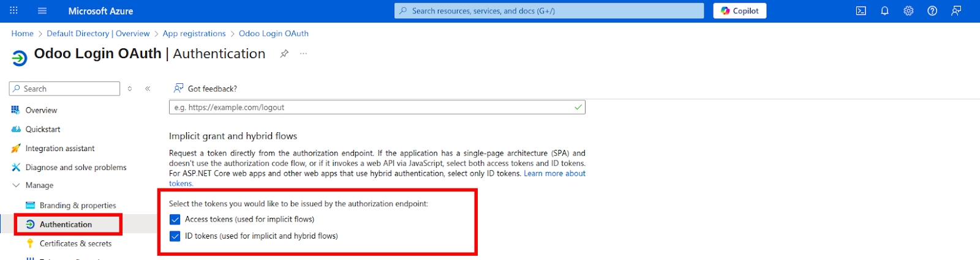Click the Authentication arrow icon
Viewport: 980px width, 260px height.
[x=30, y=225]
